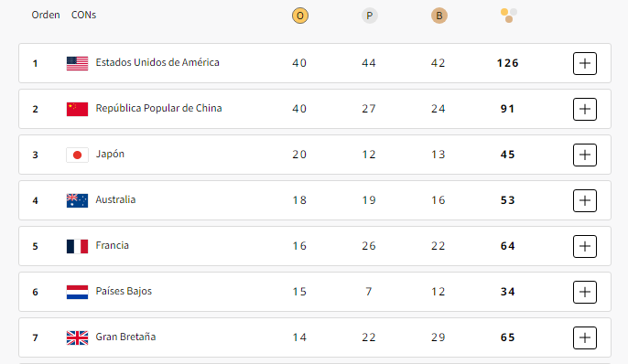Expand Australia medal details
The image size is (628, 364).
585,200
